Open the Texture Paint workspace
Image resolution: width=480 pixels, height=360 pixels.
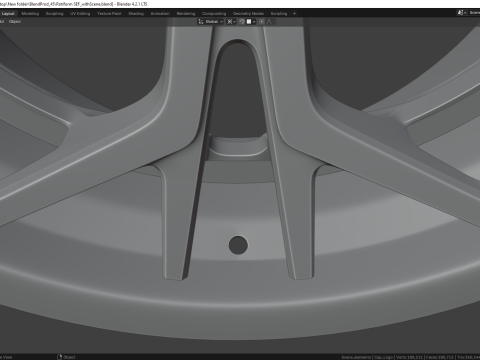pos(109,14)
